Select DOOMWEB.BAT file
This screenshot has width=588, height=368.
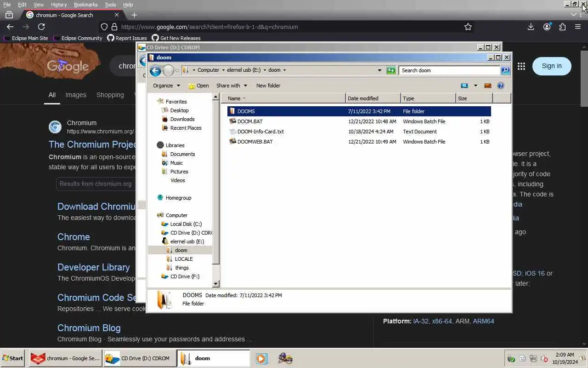click(359, 142)
